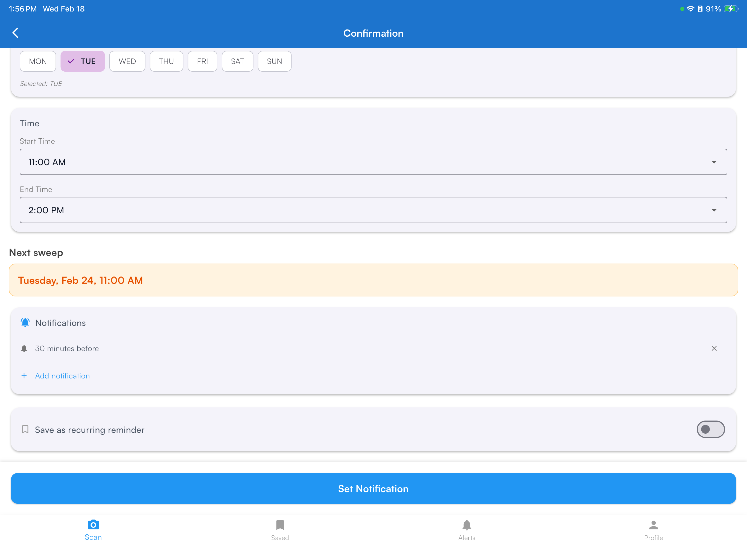Screen dimensions: 747x560
Task: Deselect the TUE day chip
Action: pos(83,61)
